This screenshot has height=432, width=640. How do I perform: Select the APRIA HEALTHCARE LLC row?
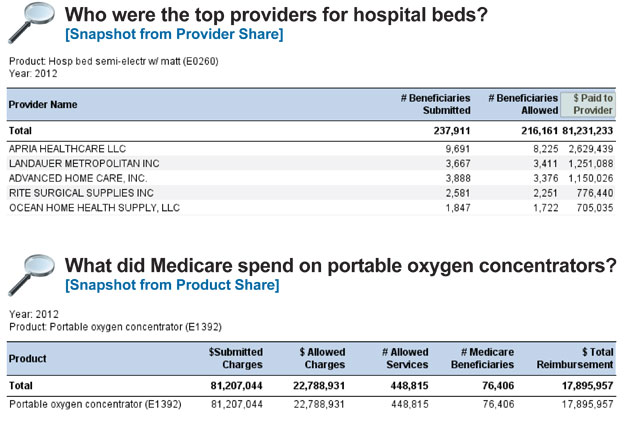pyautogui.click(x=311, y=149)
